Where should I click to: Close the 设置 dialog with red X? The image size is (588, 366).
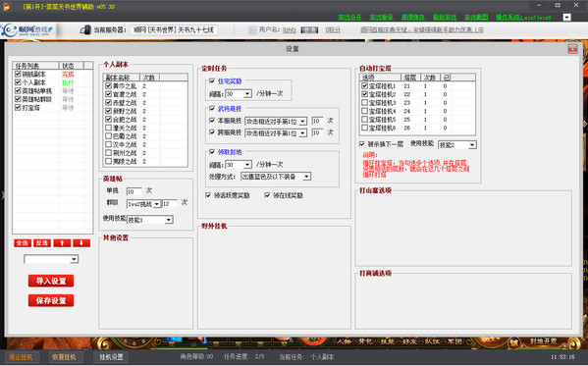[572, 49]
